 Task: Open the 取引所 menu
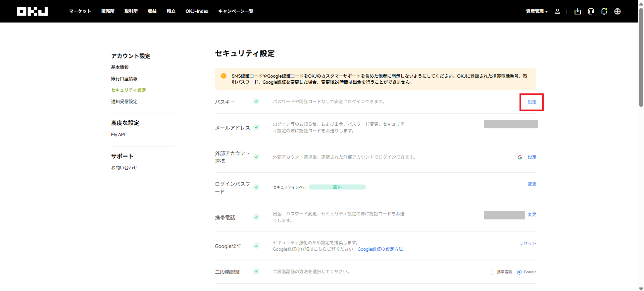coord(131,11)
